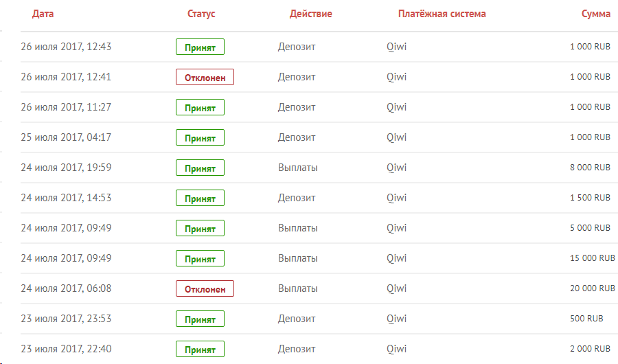The height and width of the screenshot is (364, 618).
Task: Select the 8 000 RUB amount
Action: (x=590, y=168)
